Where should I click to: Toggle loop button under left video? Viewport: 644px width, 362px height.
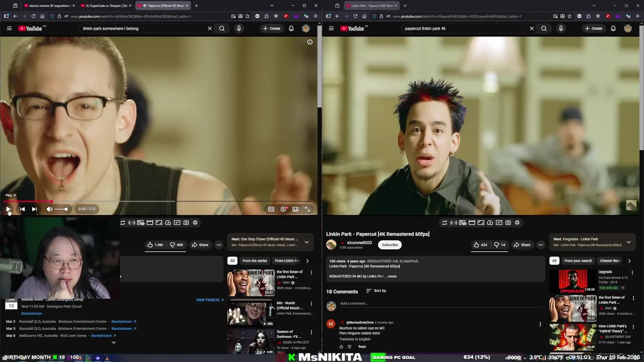(122, 223)
